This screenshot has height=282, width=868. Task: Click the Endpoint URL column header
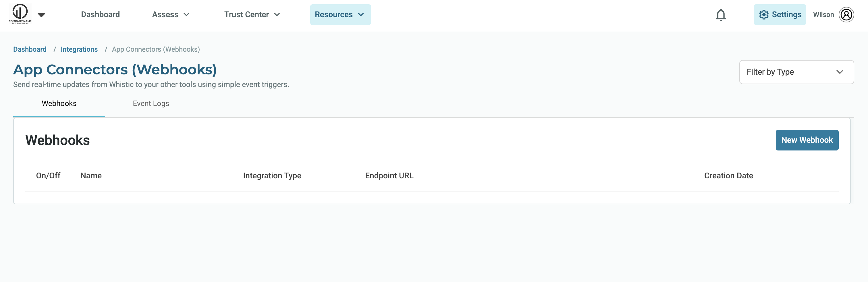coord(389,175)
